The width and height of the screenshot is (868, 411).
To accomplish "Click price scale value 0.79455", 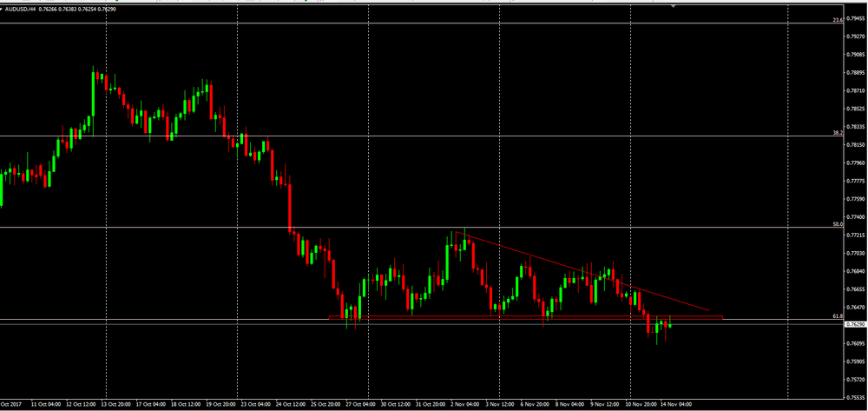I will [x=856, y=18].
